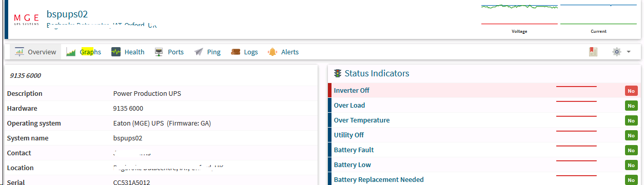The width and height of the screenshot is (644, 185).
Task: Select the Power Production UPS description value
Action: (x=147, y=93)
